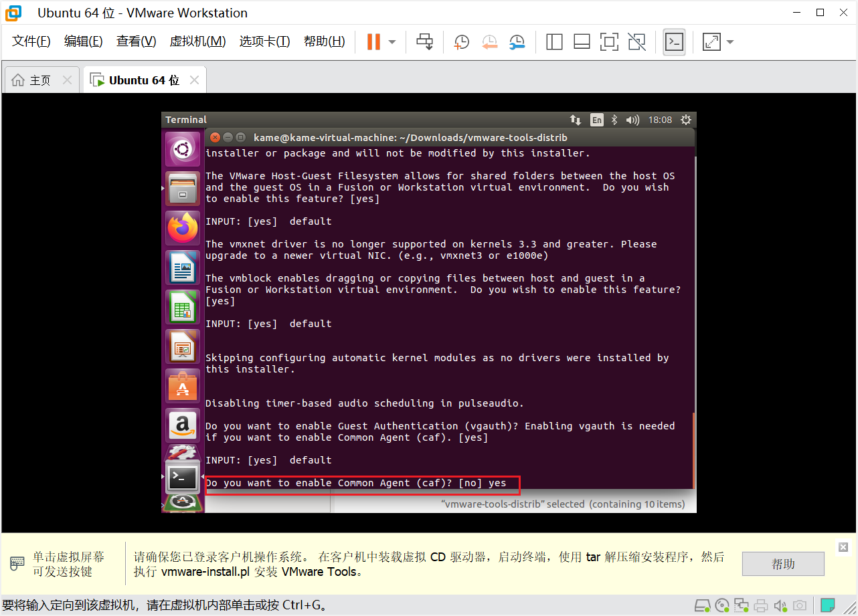The width and height of the screenshot is (858, 616).
Task: Click the camera device status icon
Action: [x=800, y=606]
